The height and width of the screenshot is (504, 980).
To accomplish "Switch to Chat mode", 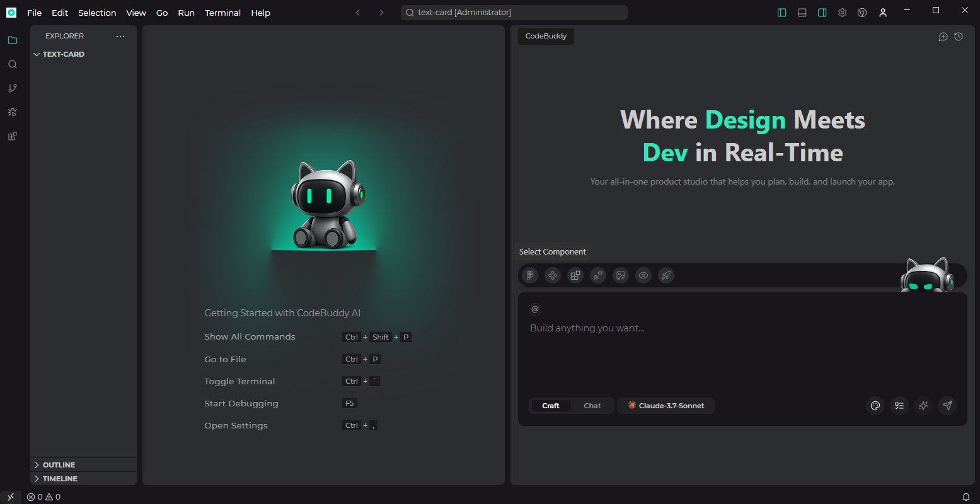I will [x=592, y=406].
